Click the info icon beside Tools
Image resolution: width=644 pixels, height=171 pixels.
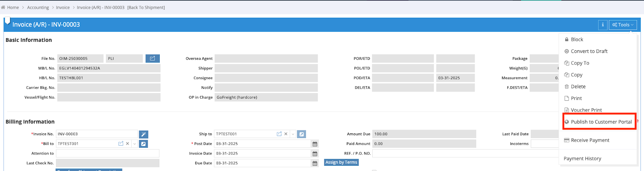[x=603, y=25]
